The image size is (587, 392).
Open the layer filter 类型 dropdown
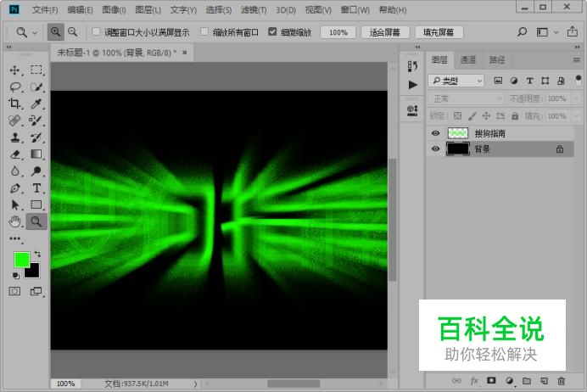(x=456, y=81)
